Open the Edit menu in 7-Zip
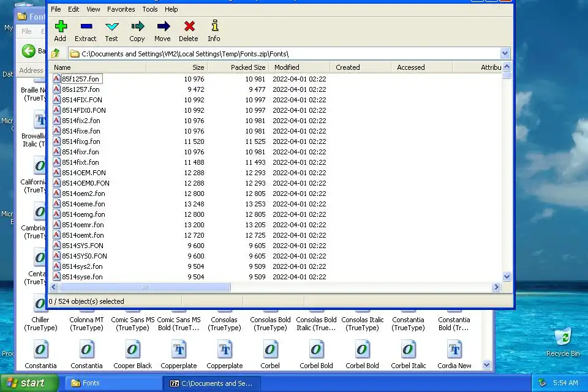Screen dimensions: 588x392 click(73, 9)
